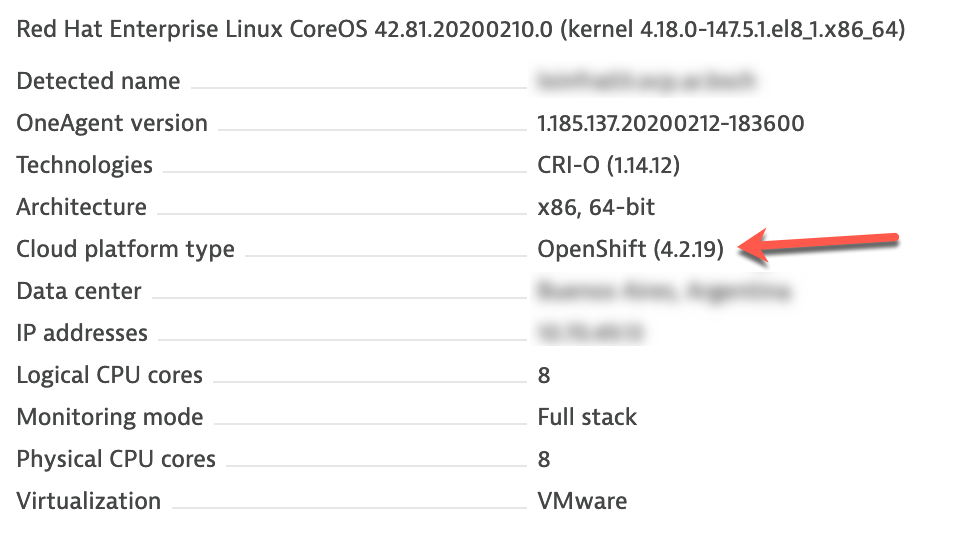Click the 'Cloud platform type' label
Viewport: 956px width, 538px height.
[x=125, y=249]
